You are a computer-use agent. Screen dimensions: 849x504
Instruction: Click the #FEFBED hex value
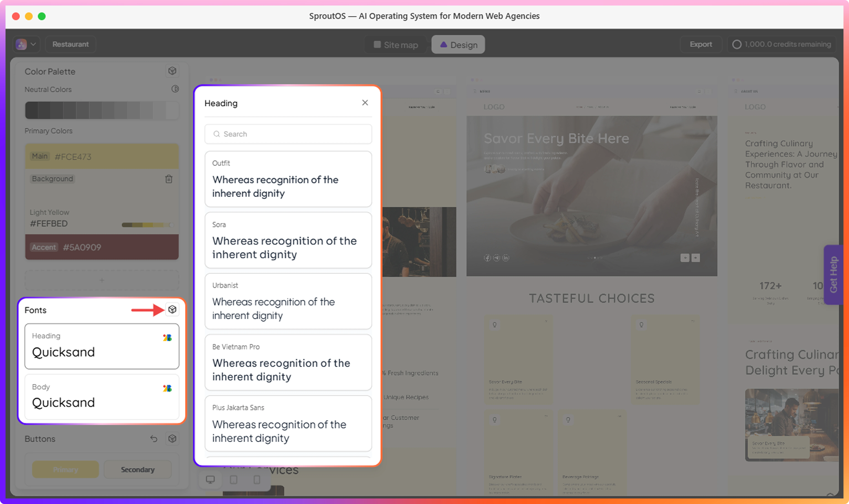(49, 224)
